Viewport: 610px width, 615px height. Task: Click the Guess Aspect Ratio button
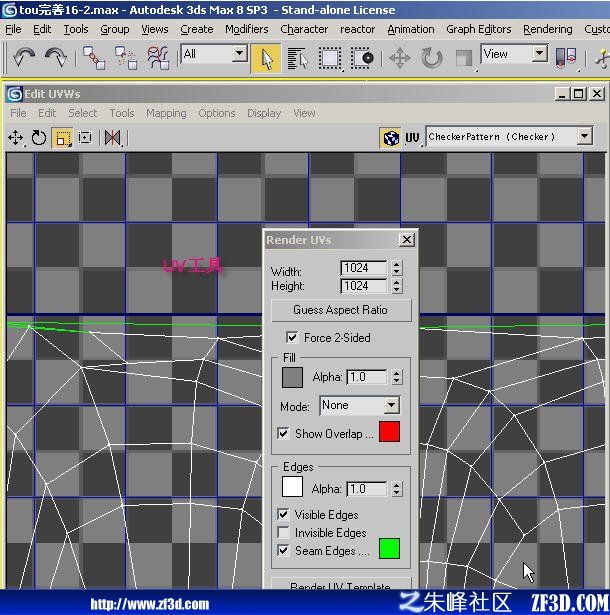[341, 310]
